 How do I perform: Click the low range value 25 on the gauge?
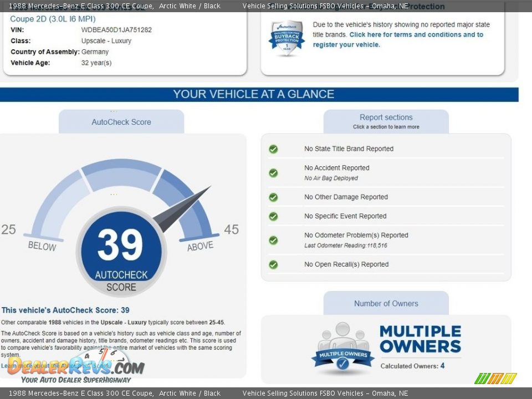coord(8,229)
